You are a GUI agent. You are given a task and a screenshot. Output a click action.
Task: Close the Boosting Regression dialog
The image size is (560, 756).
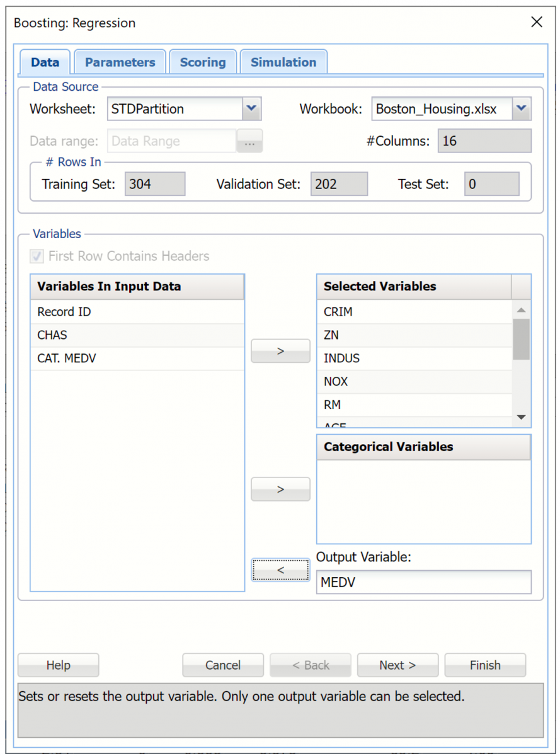536,23
